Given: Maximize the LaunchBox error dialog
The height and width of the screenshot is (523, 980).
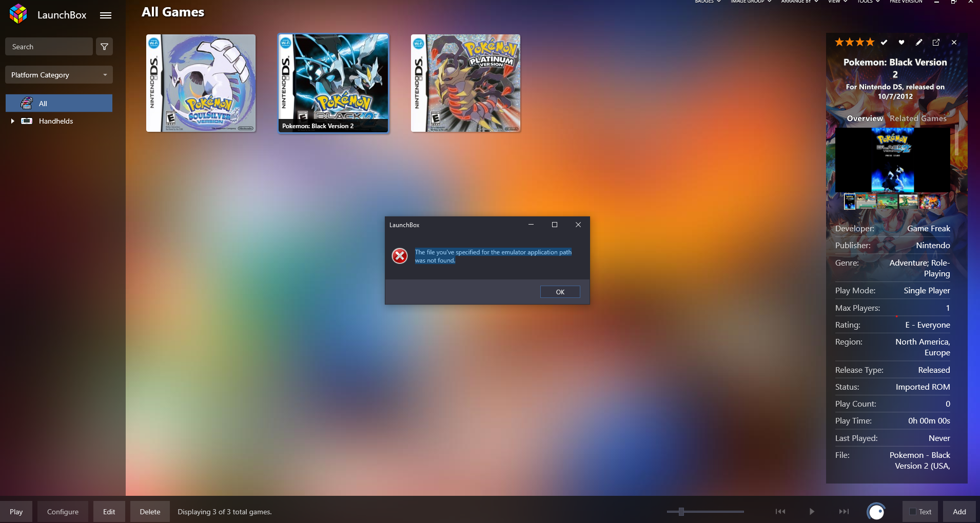Looking at the screenshot, I should (x=555, y=225).
